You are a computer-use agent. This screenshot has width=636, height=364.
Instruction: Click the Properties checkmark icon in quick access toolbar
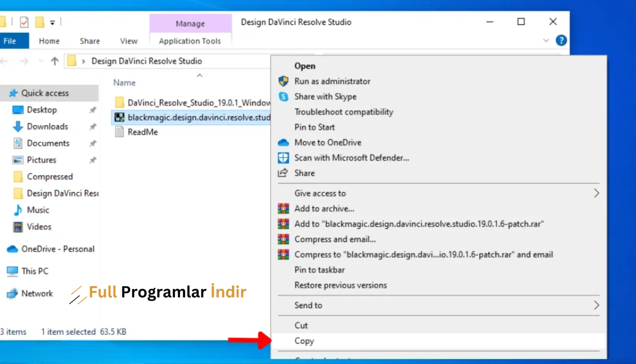point(24,22)
